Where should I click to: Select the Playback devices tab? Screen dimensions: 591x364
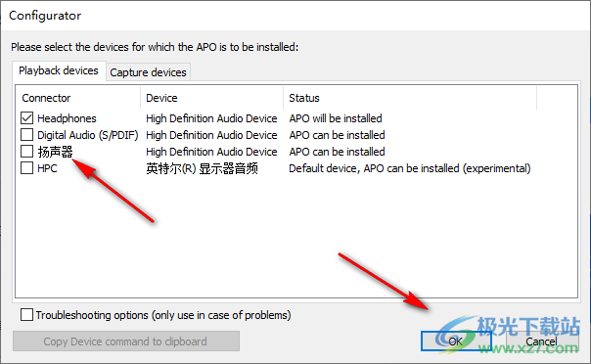[59, 70]
